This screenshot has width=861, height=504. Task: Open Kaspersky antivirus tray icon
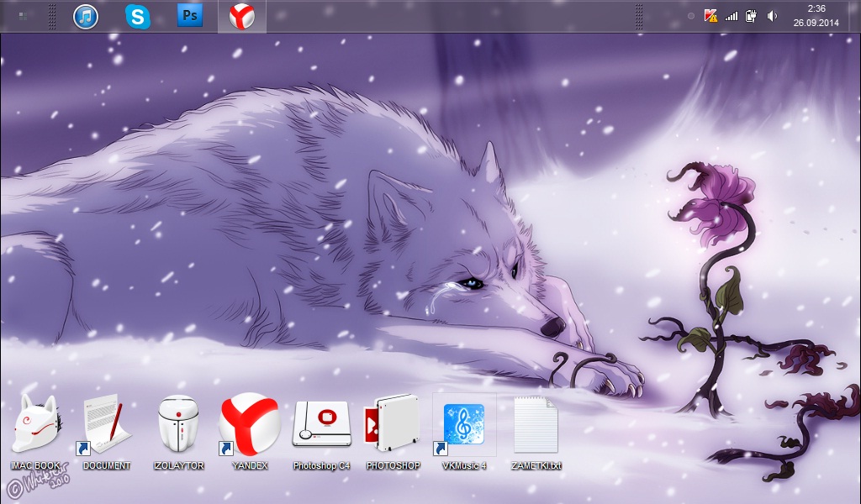pyautogui.click(x=710, y=16)
